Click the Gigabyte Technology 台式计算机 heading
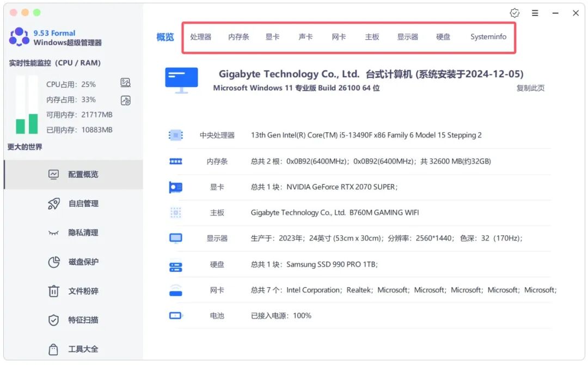Image resolution: width=588 pixels, height=365 pixels. point(371,74)
